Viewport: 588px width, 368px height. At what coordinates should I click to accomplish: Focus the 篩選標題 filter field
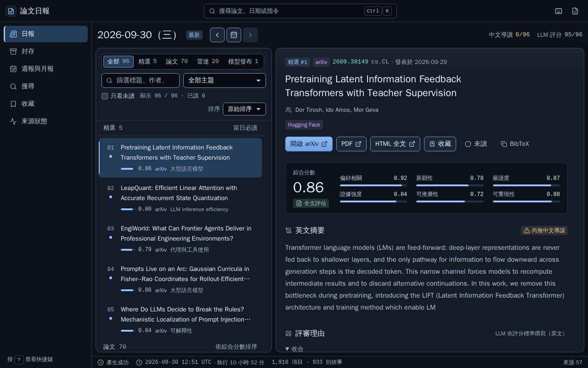pyautogui.click(x=141, y=80)
